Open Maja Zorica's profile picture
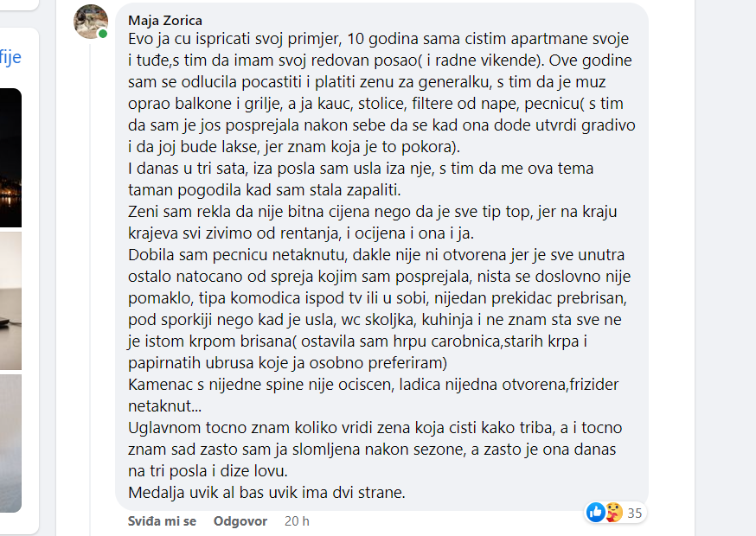 (91, 22)
